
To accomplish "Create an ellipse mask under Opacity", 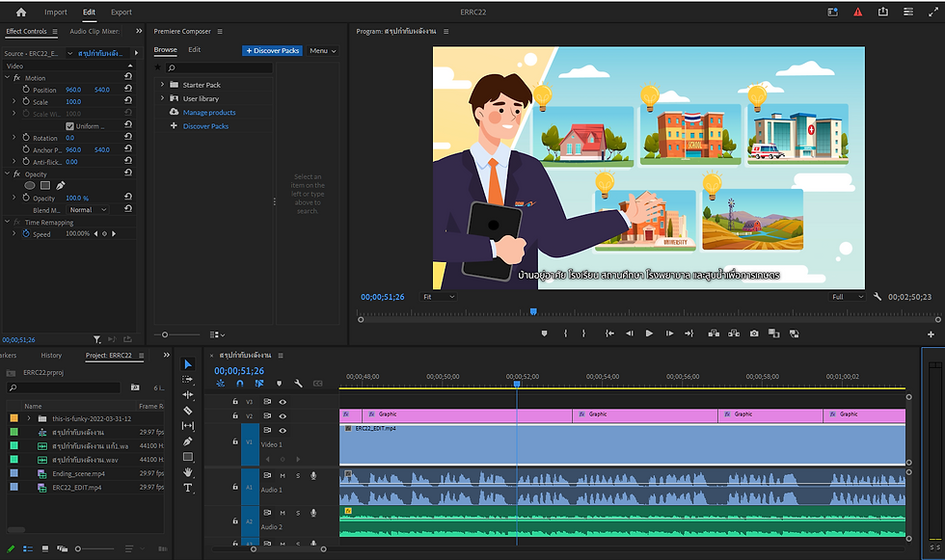I will tap(30, 185).
